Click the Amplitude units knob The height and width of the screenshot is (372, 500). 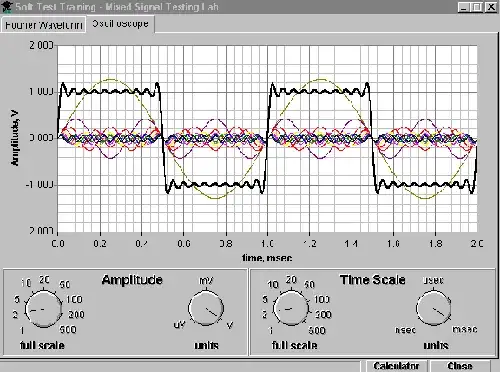[x=206, y=308]
